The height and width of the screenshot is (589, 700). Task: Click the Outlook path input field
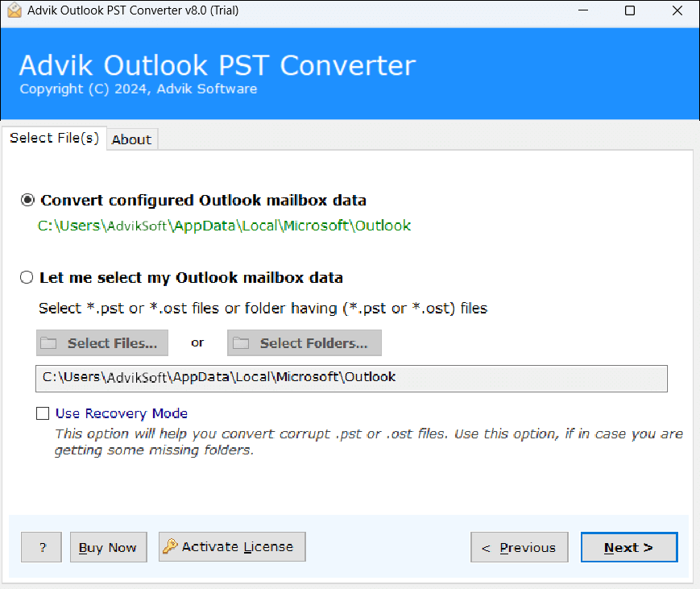[x=351, y=379]
